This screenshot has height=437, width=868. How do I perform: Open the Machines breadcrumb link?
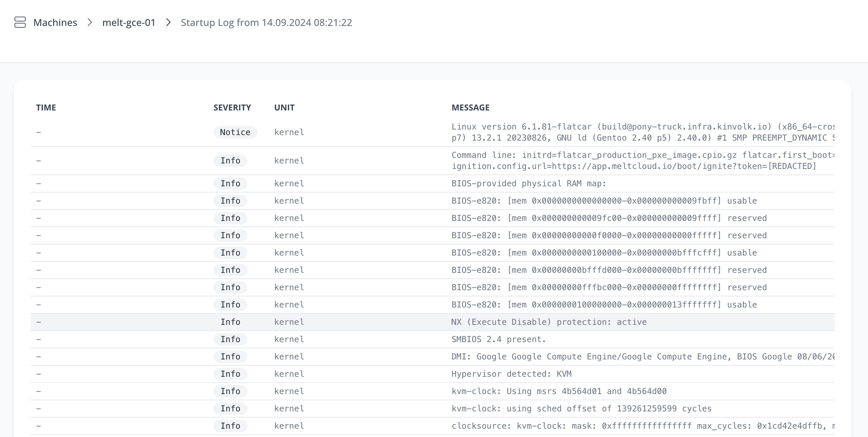pyautogui.click(x=55, y=23)
